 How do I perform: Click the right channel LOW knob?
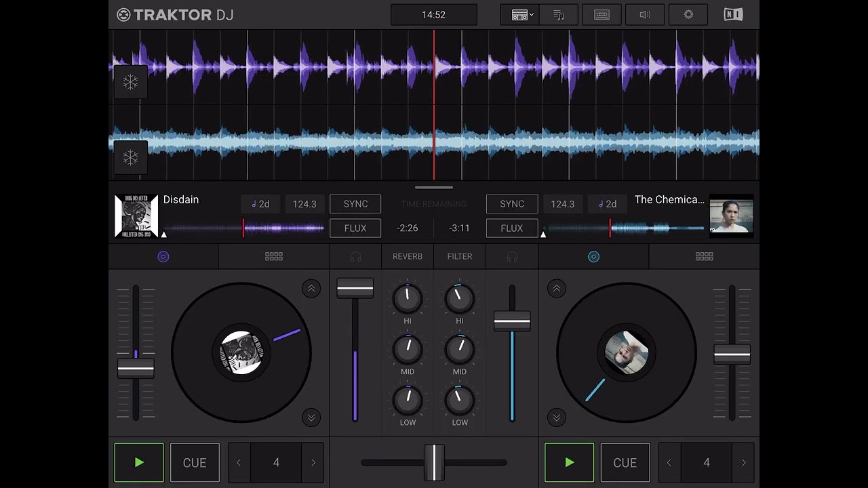(x=460, y=400)
